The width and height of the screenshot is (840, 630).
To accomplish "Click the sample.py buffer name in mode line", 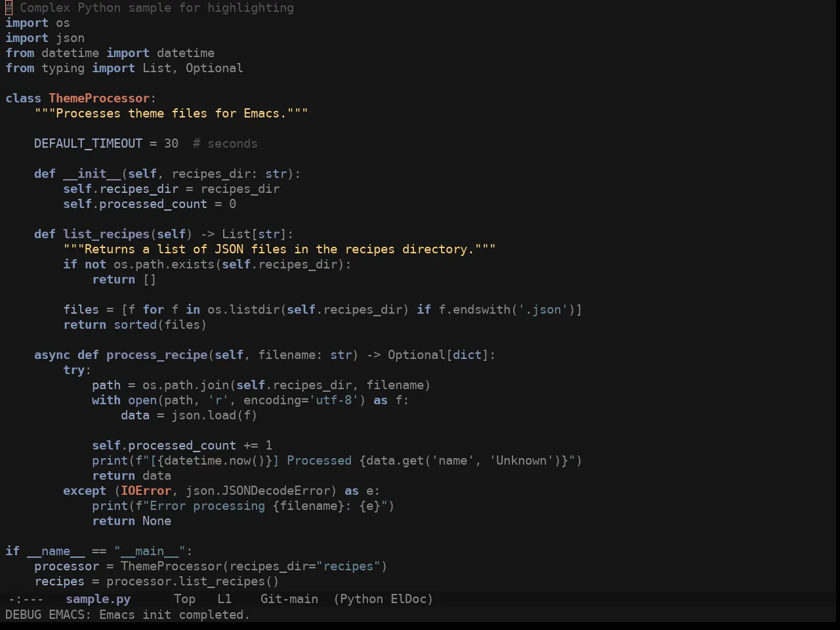I will [98, 599].
